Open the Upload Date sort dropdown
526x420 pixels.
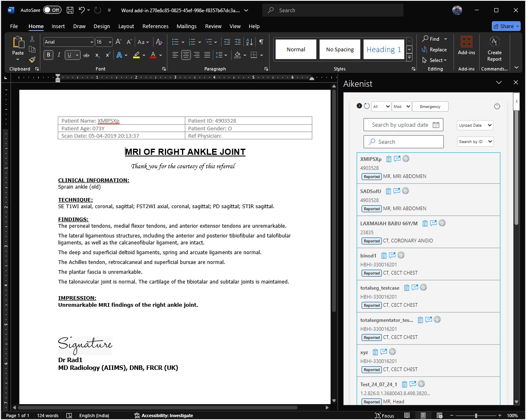475,125
